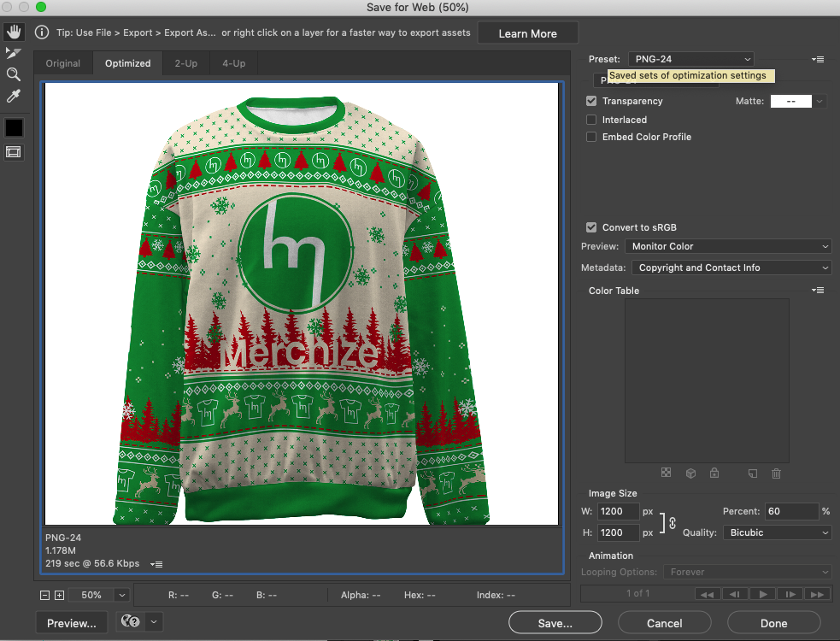Play the animation
This screenshot has height=641, width=840.
pyautogui.click(x=763, y=594)
